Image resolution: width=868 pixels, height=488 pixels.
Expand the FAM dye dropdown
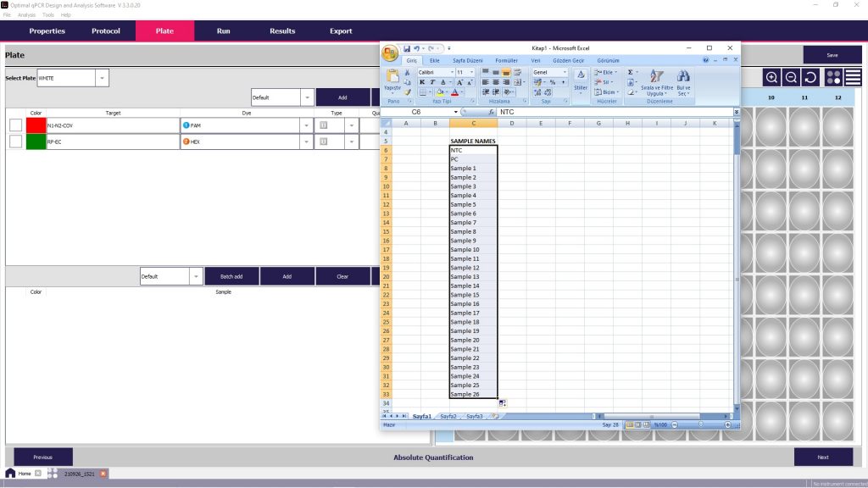click(x=307, y=125)
